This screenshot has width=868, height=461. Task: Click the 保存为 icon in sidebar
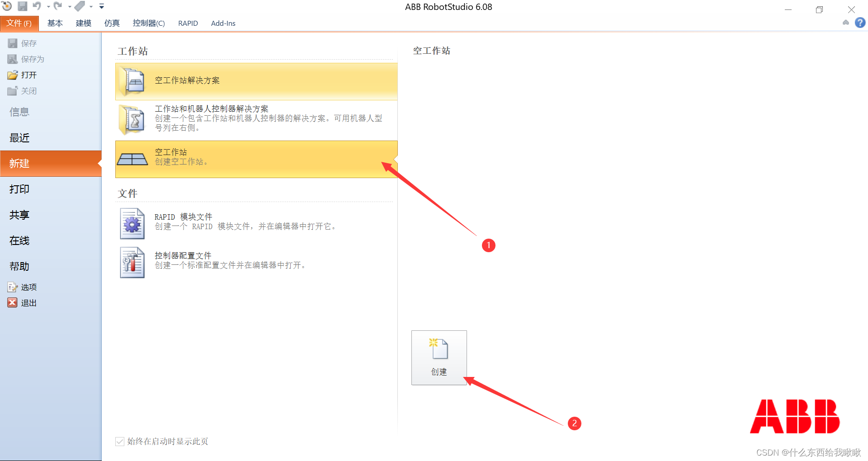click(x=12, y=59)
